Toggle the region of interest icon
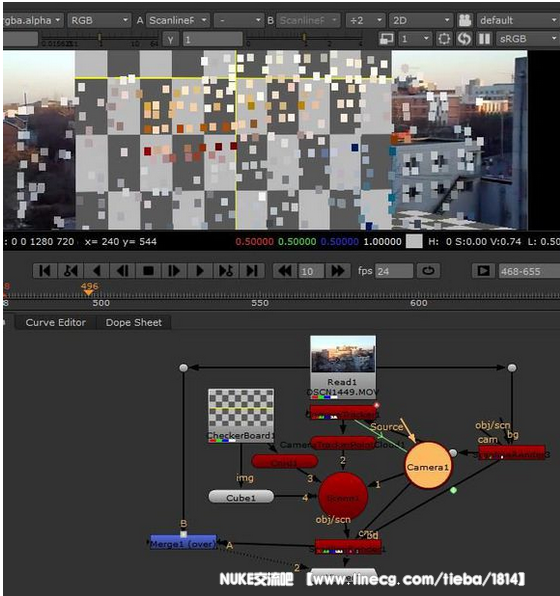 click(444, 39)
